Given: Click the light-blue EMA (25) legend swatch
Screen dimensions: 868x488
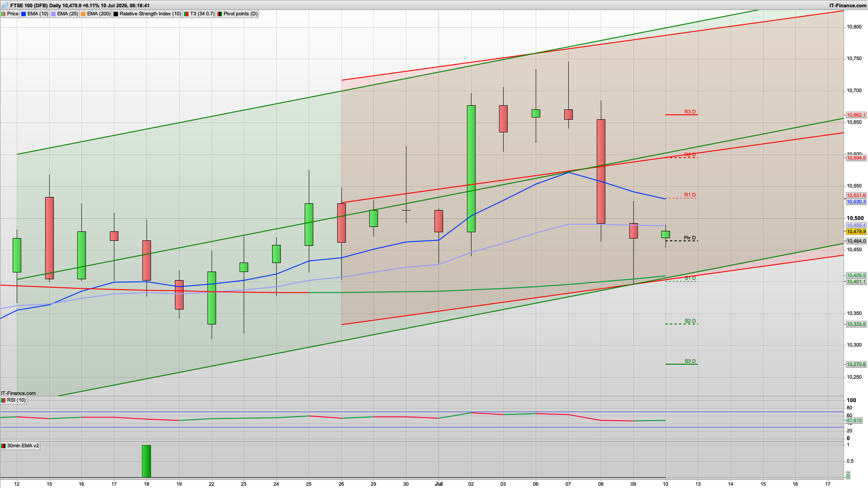Looking at the screenshot, I should click(x=53, y=14).
